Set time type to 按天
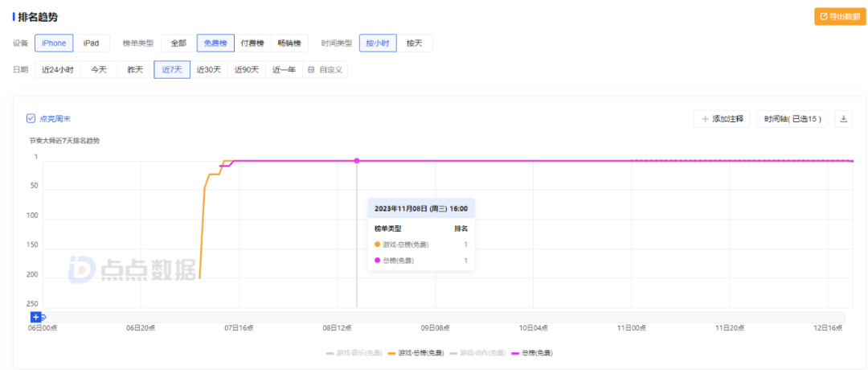 (x=415, y=43)
